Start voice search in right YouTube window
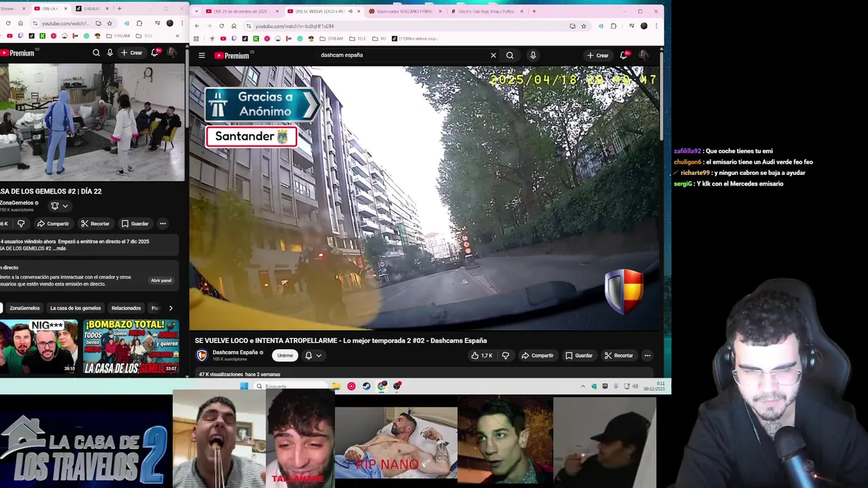This screenshot has height=488, width=868. click(533, 56)
